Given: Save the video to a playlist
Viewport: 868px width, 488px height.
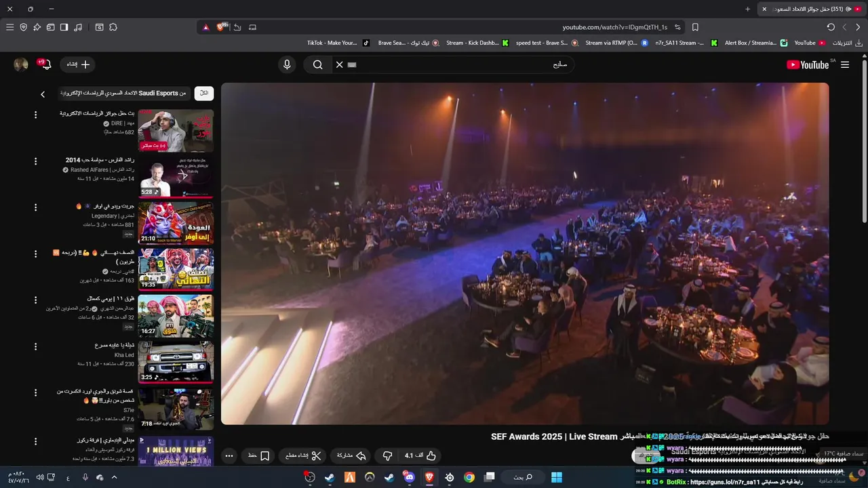Looking at the screenshot, I should 259,455.
